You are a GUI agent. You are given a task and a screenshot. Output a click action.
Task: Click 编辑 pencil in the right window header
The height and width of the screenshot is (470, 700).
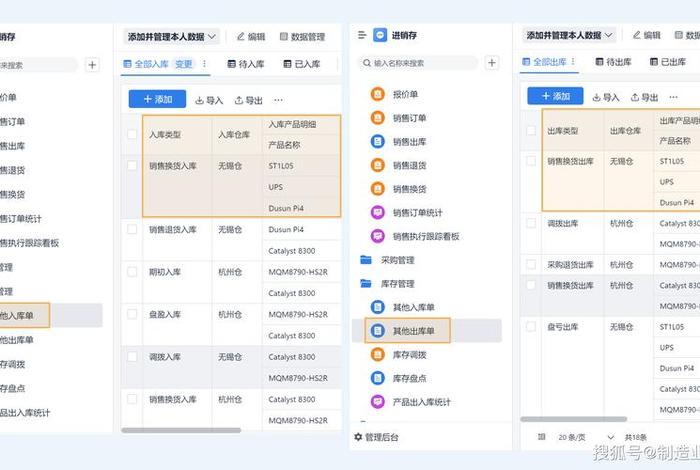[646, 35]
